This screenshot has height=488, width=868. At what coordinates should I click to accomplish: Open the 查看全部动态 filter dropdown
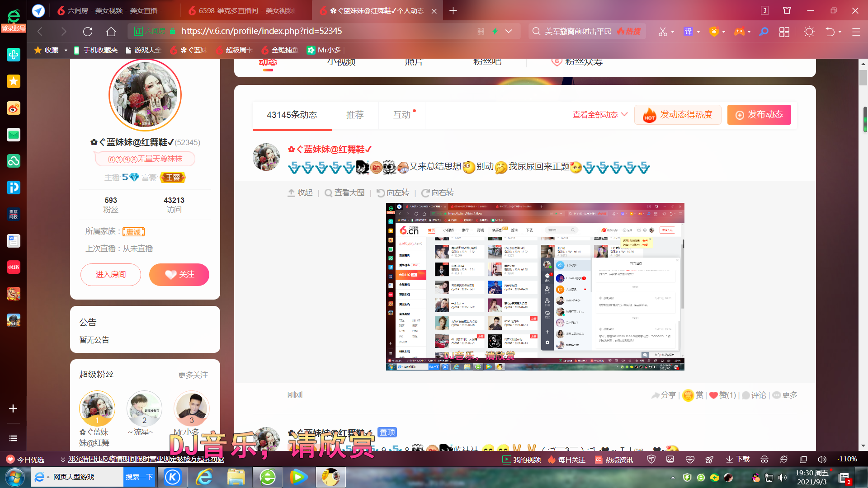600,115
